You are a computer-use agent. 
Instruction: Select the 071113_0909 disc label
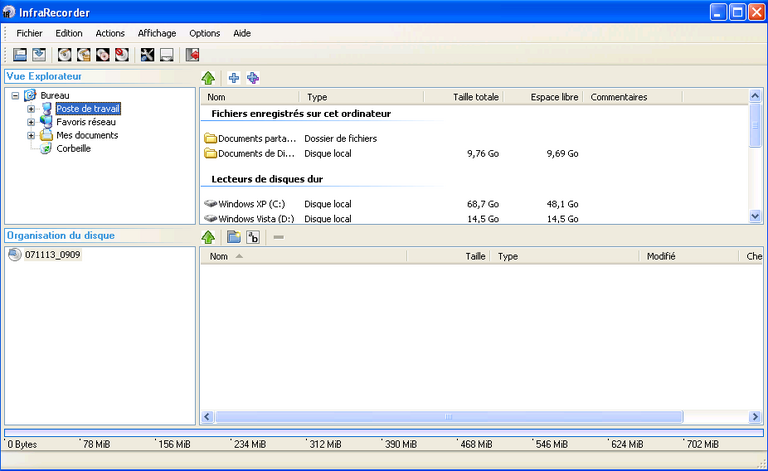(x=52, y=255)
